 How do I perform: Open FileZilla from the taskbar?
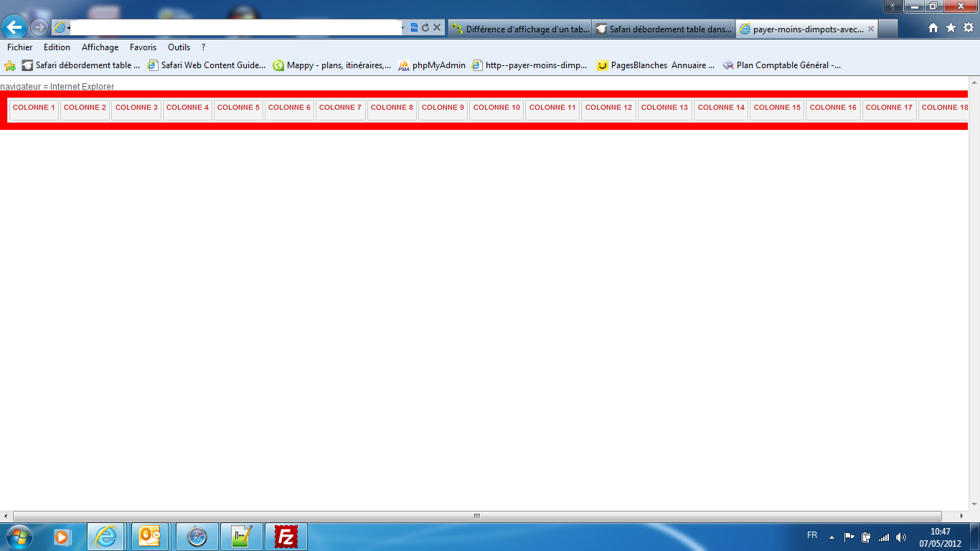click(x=286, y=537)
